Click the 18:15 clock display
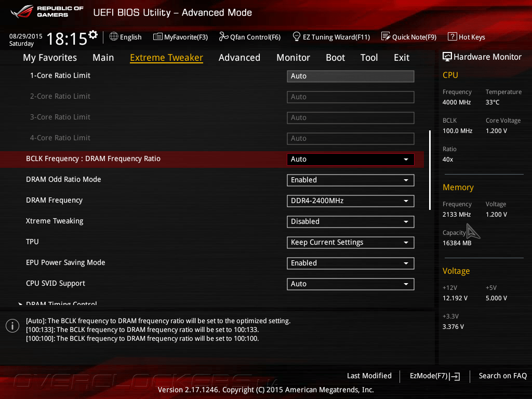 (x=67, y=38)
